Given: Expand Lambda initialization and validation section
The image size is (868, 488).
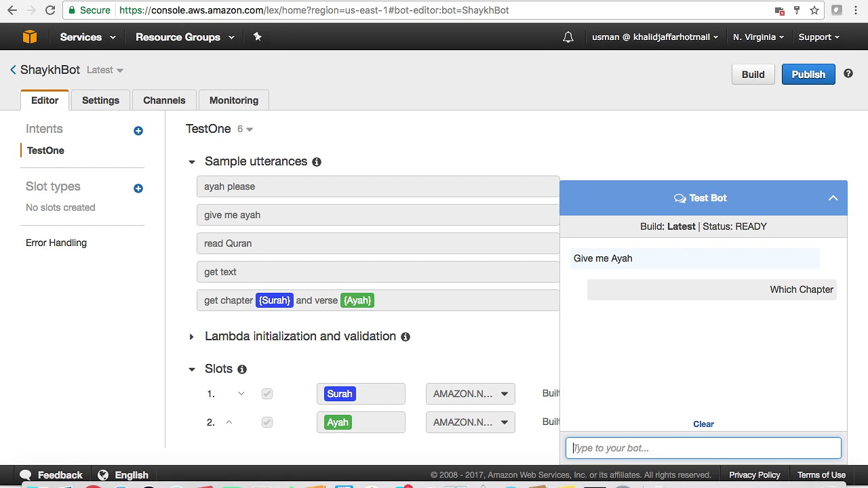Looking at the screenshot, I should click(x=192, y=337).
